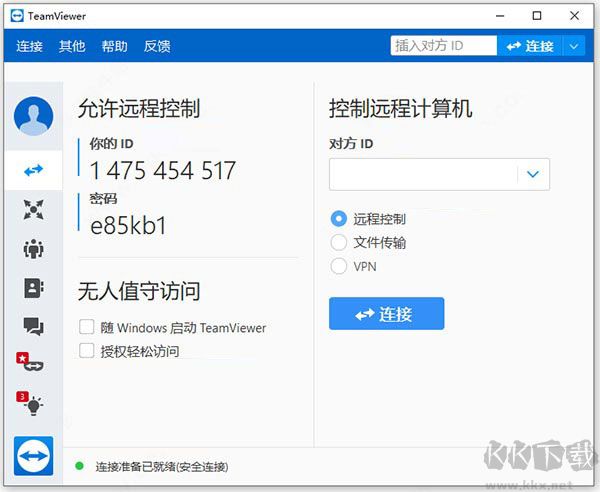Click the green connection status indicator
Screen dimensions: 600x492
point(80,466)
